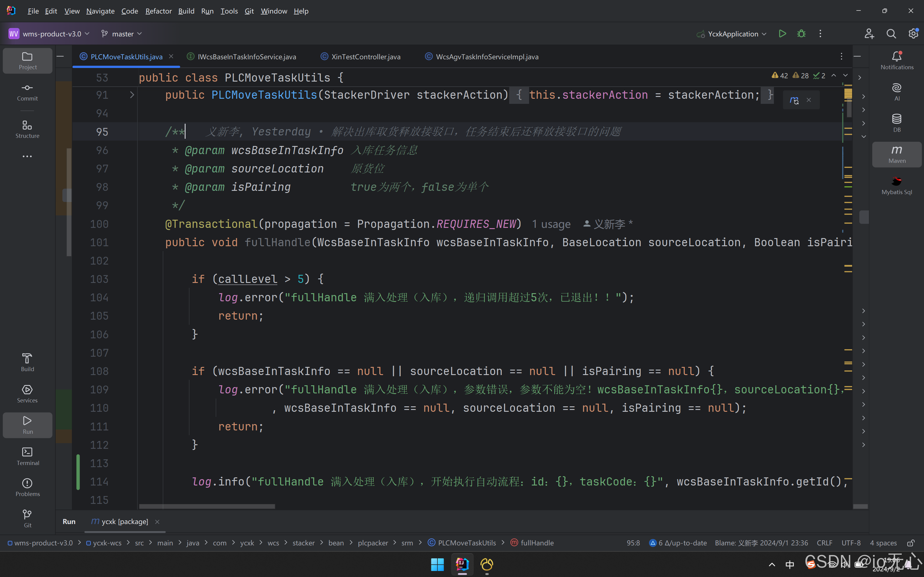Open the AI assistant panel
Viewport: 924px width, 577px height.
click(897, 92)
